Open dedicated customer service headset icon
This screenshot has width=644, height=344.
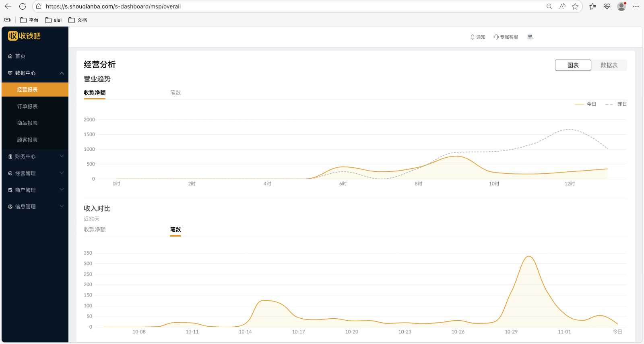496,37
